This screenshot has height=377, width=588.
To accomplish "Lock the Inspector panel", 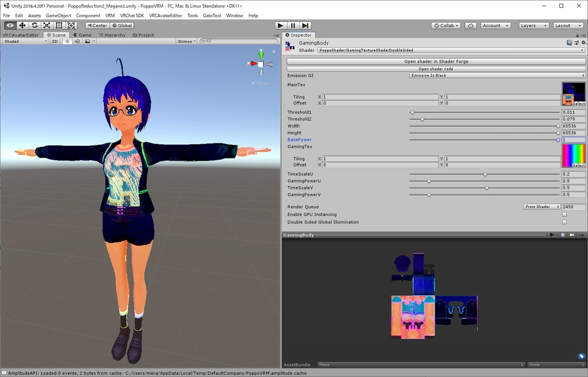I will click(577, 35).
